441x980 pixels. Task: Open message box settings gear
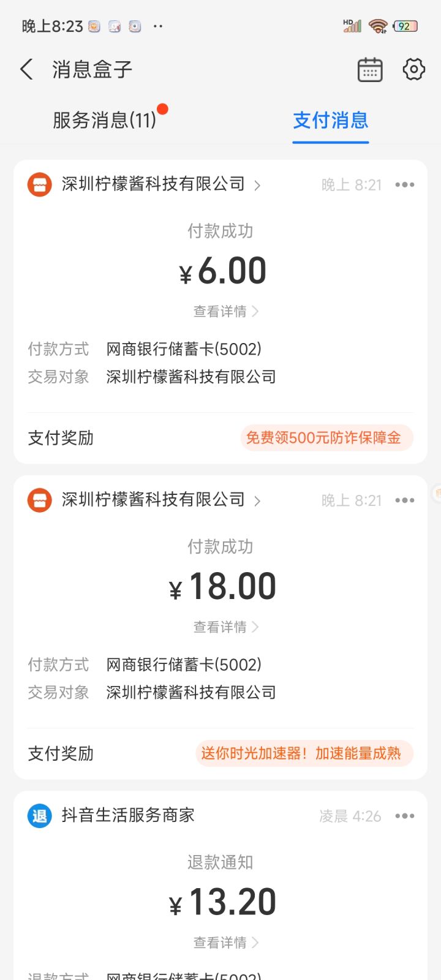(414, 69)
